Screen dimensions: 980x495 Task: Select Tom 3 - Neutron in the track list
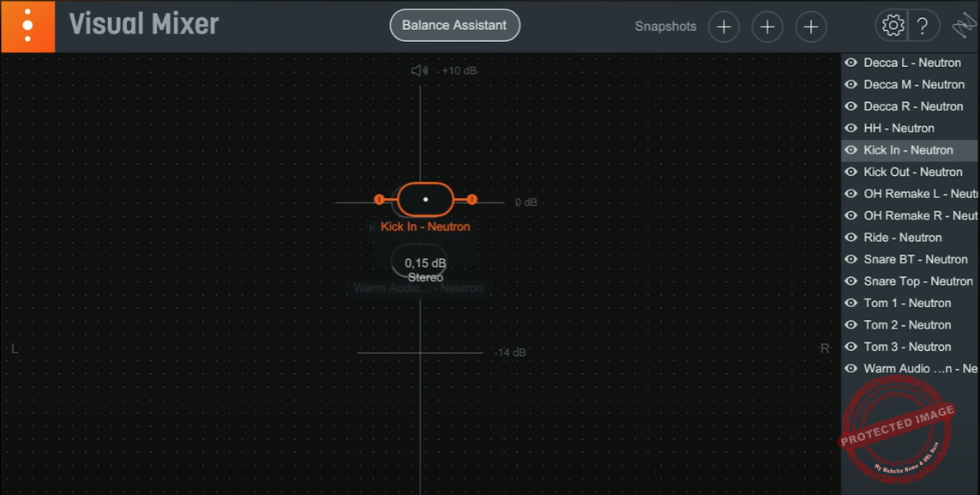point(907,347)
